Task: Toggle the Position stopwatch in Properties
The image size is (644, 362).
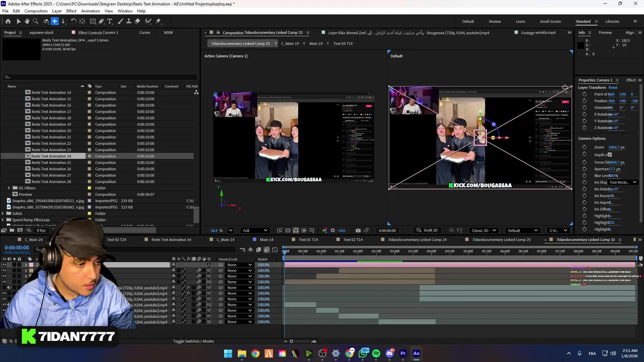Action: tap(584, 101)
